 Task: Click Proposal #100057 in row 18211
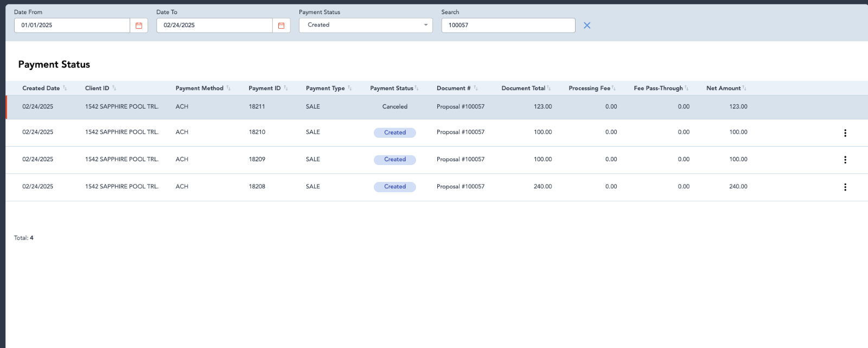click(x=461, y=107)
